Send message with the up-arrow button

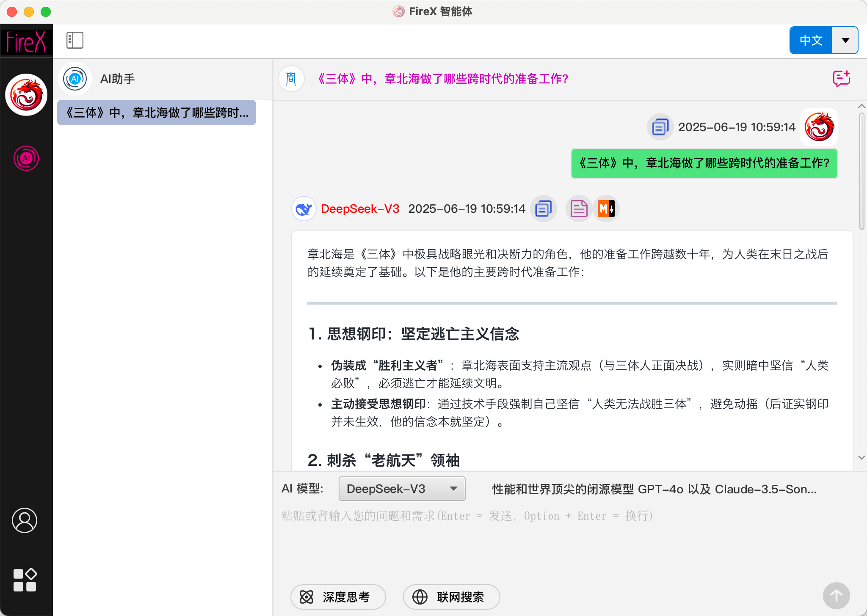tap(836, 596)
